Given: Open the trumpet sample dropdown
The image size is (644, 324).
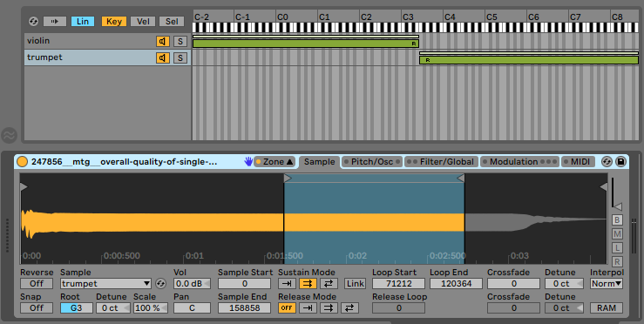Looking at the screenshot, I should click(106, 283).
